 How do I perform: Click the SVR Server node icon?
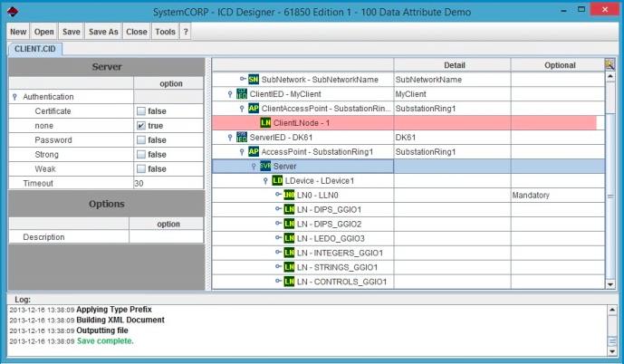tap(265, 167)
